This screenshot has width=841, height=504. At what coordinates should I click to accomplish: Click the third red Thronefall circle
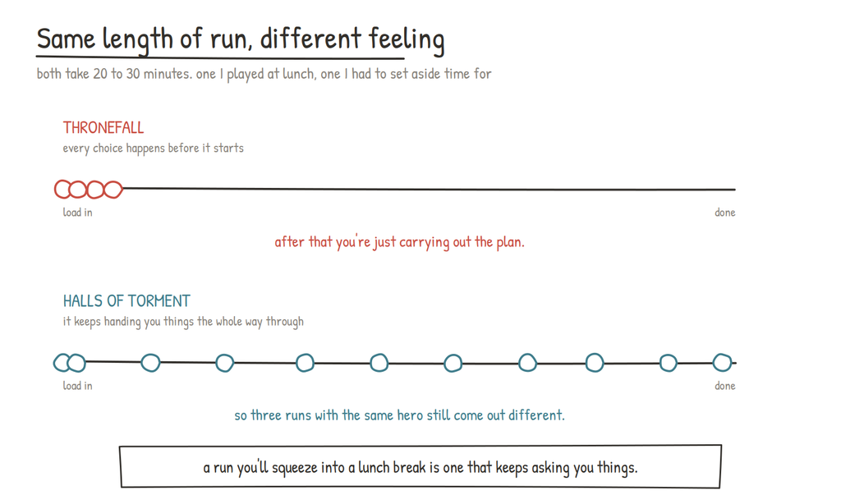coord(95,190)
